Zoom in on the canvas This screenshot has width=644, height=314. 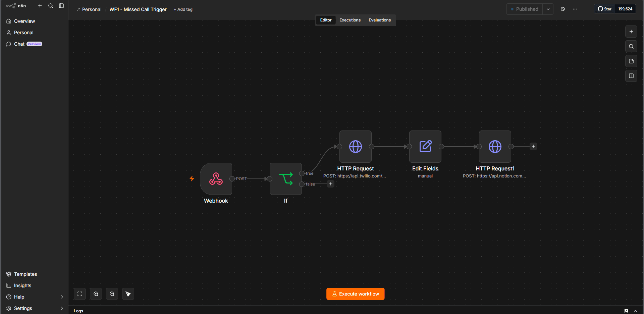point(96,294)
